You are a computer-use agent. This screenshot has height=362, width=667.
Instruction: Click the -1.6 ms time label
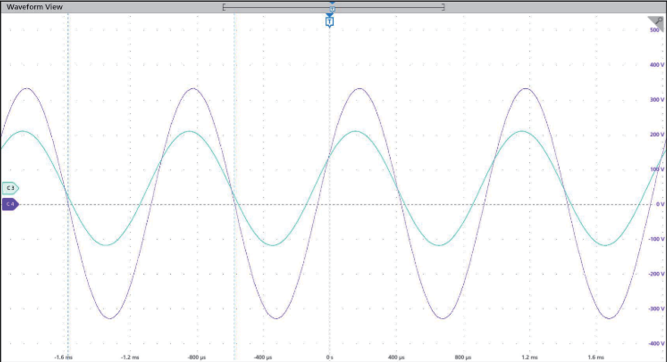click(x=63, y=357)
